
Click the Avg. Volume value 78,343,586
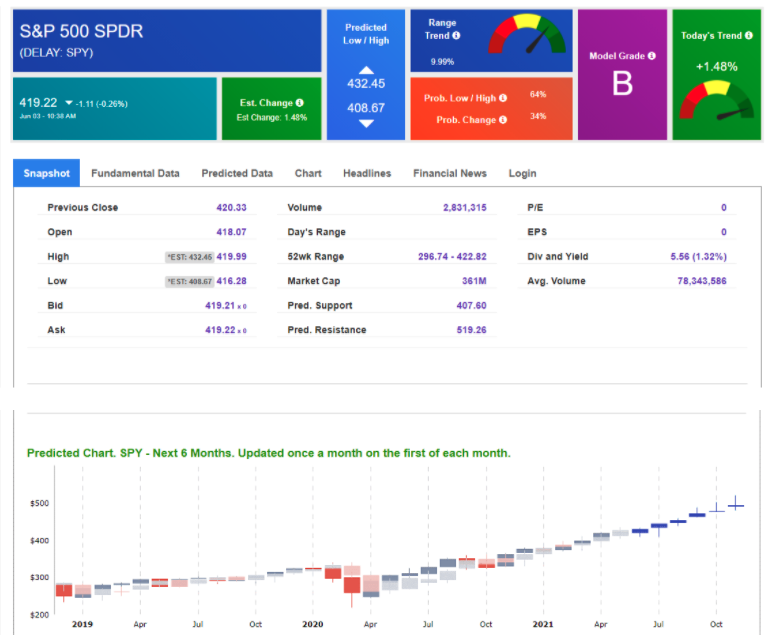point(702,281)
